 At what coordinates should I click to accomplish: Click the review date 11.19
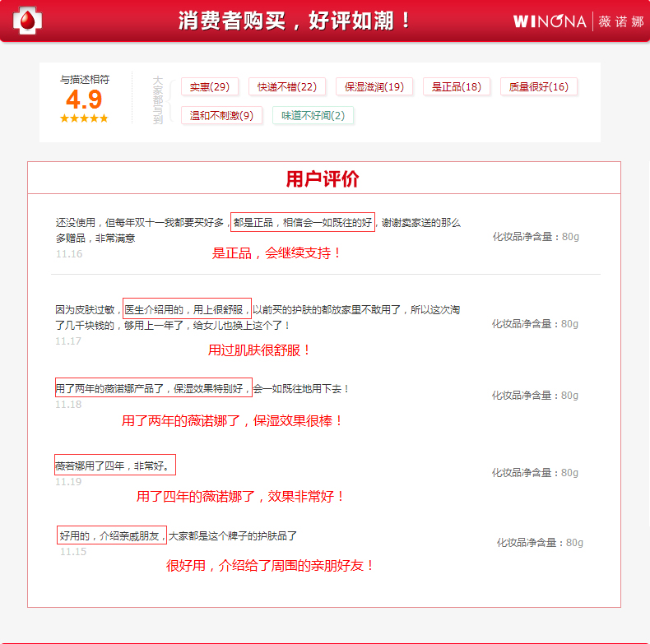click(68, 481)
